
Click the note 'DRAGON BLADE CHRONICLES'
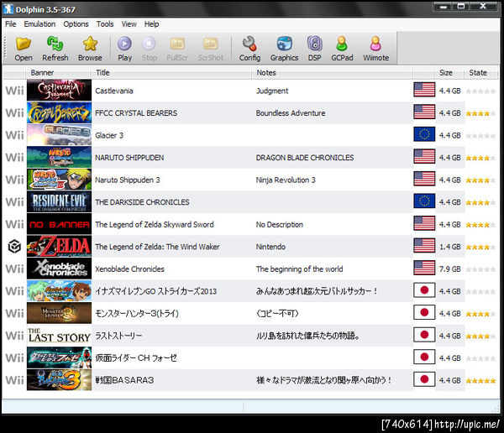[x=305, y=158]
